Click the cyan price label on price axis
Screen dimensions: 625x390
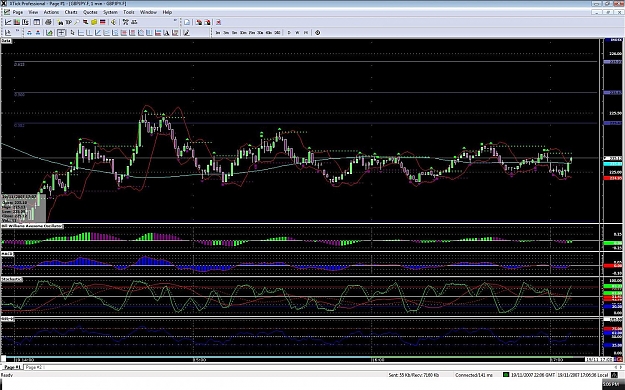(x=613, y=164)
